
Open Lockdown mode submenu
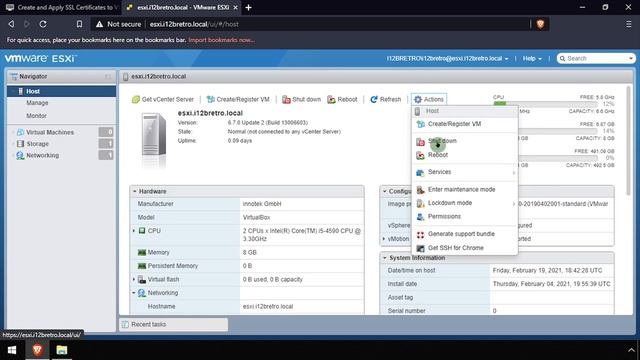click(x=450, y=203)
